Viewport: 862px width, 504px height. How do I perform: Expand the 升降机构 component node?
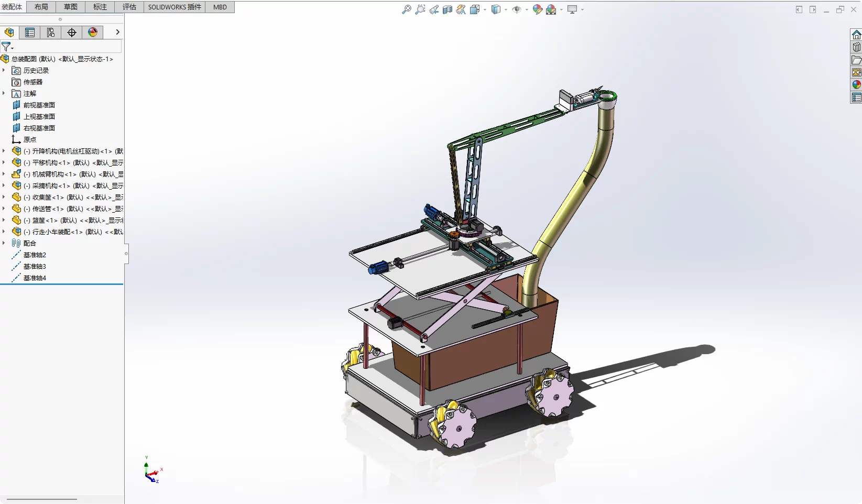(4, 151)
